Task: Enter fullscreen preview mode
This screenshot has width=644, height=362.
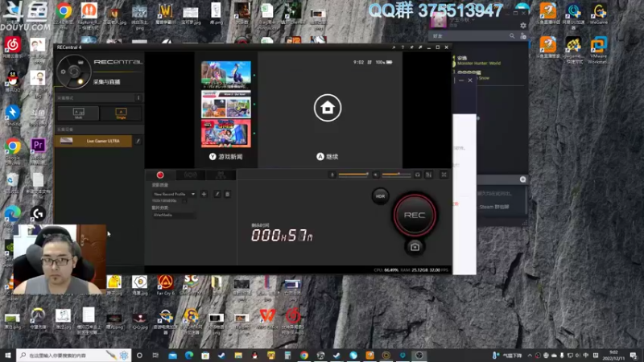Action: pos(444,175)
